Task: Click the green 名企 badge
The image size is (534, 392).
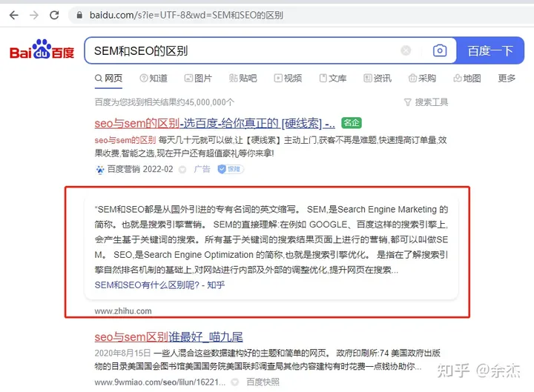Action: [352, 122]
